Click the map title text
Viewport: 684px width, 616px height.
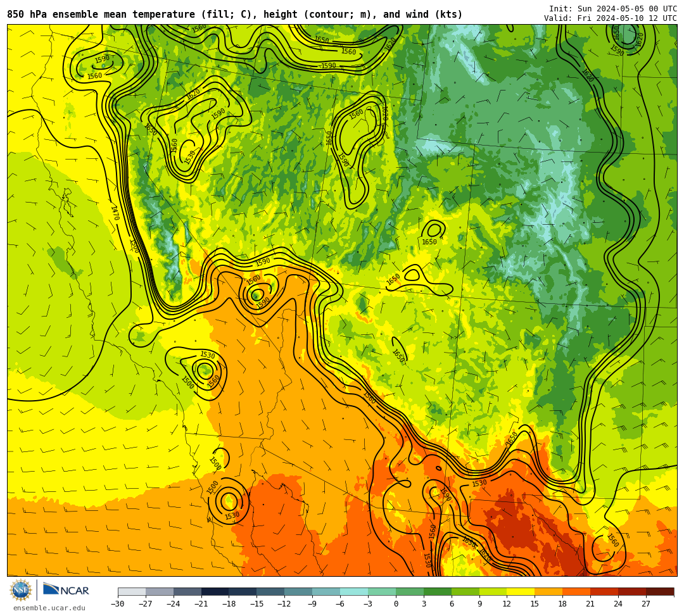tap(235, 15)
